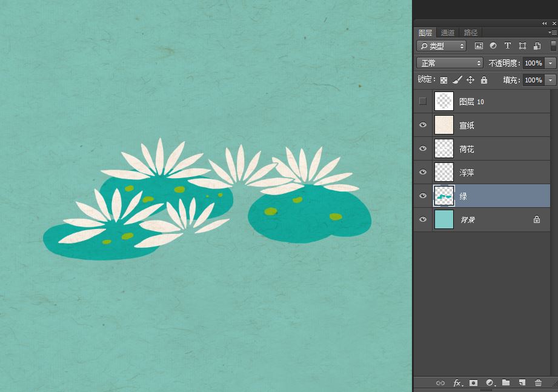558x392 pixels.
Task: Add layer style fx button
Action: (457, 383)
